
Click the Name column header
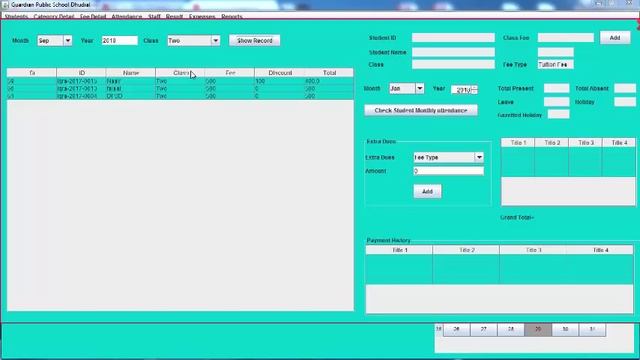pyautogui.click(x=131, y=73)
